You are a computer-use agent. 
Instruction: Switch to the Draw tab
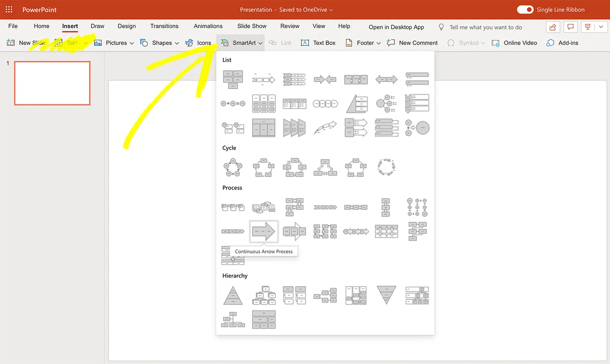98,26
